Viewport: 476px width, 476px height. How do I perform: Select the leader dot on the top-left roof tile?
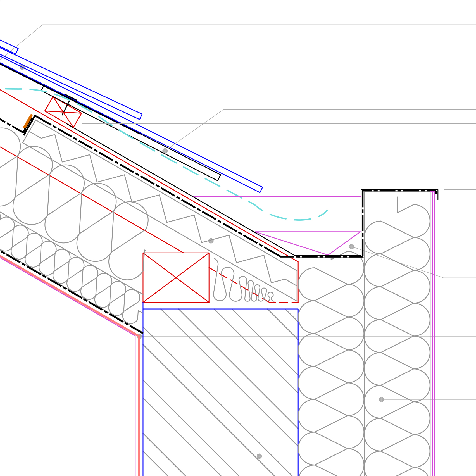pyautogui.click(x=22, y=67)
